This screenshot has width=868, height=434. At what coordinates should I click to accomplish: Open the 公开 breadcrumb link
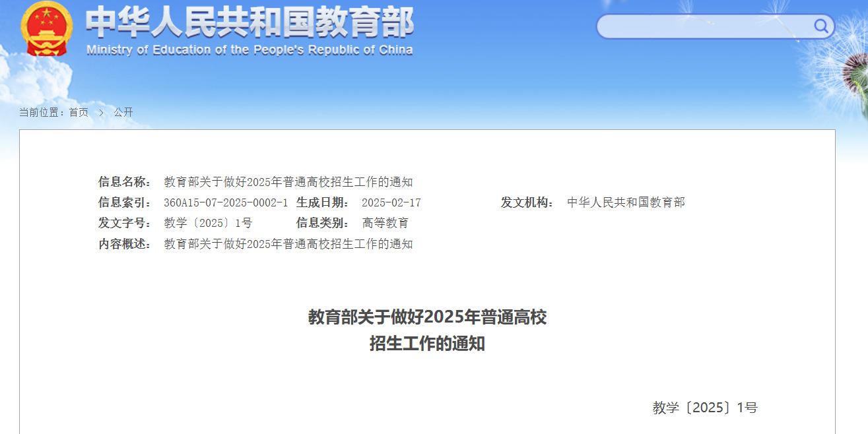[x=123, y=113]
